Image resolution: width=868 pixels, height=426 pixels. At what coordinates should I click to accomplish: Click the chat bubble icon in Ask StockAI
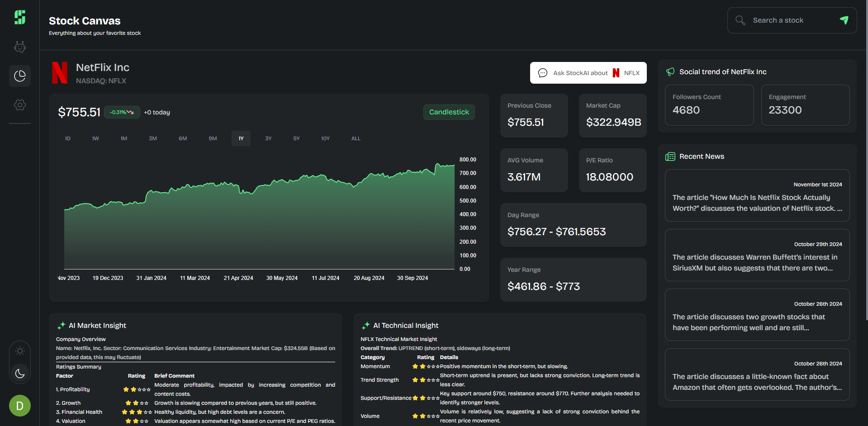pyautogui.click(x=543, y=73)
